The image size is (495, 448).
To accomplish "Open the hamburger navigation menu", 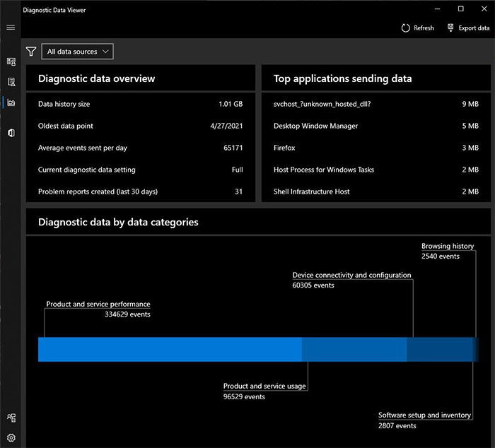I will pos(11,27).
